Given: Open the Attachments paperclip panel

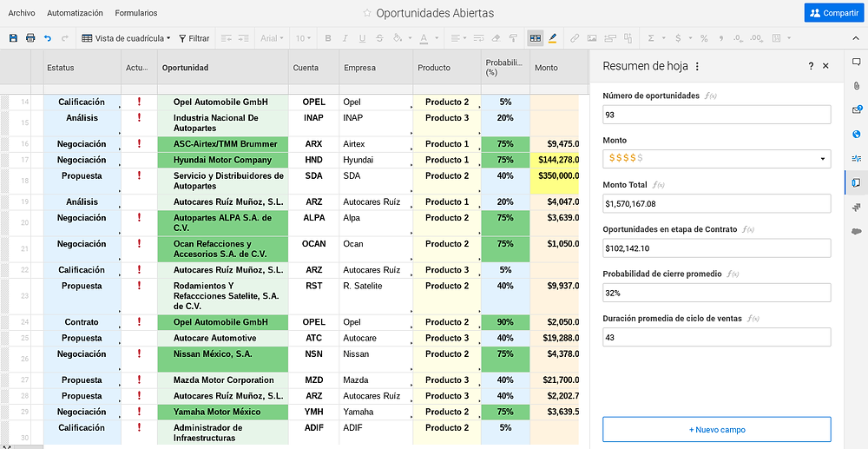Looking at the screenshot, I should [857, 86].
